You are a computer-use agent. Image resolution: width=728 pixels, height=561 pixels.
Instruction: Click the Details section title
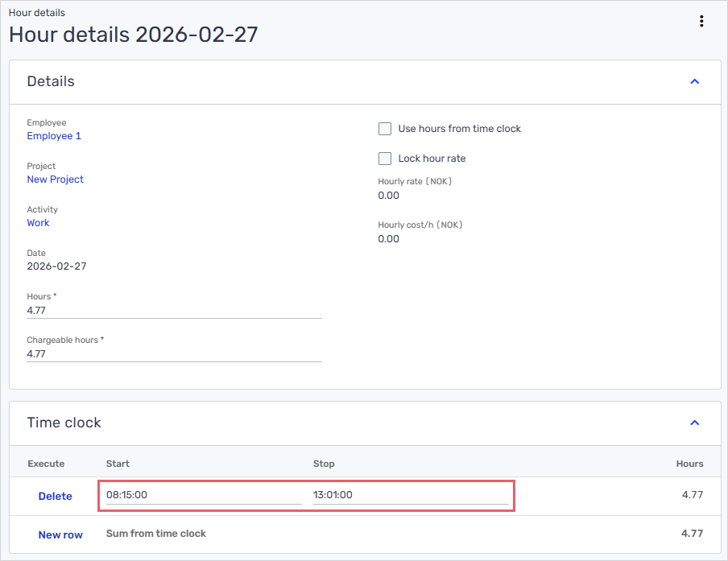[x=51, y=81]
